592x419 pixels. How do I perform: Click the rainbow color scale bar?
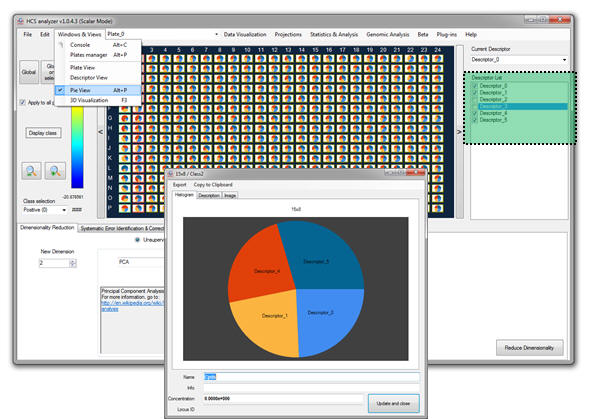pyautogui.click(x=77, y=147)
